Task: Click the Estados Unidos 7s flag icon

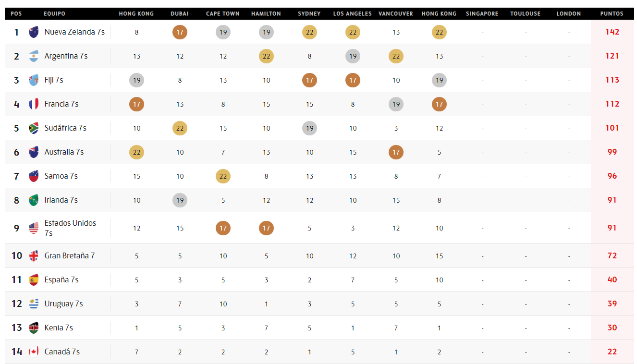Action: click(x=34, y=228)
